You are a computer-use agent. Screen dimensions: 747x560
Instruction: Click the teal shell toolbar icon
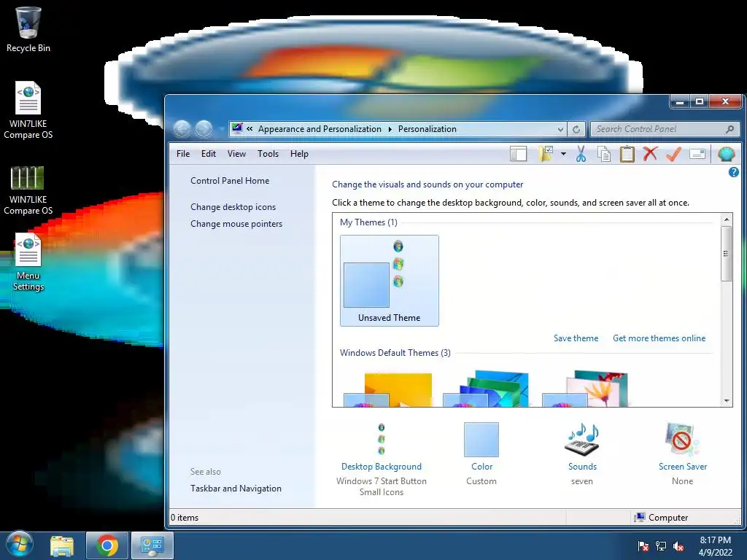click(x=726, y=154)
